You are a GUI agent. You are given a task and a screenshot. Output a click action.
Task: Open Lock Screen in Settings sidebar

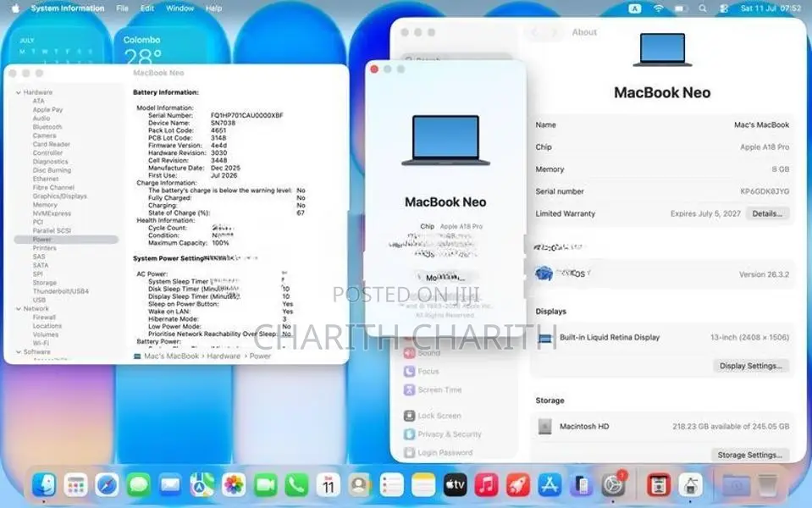coord(433,416)
